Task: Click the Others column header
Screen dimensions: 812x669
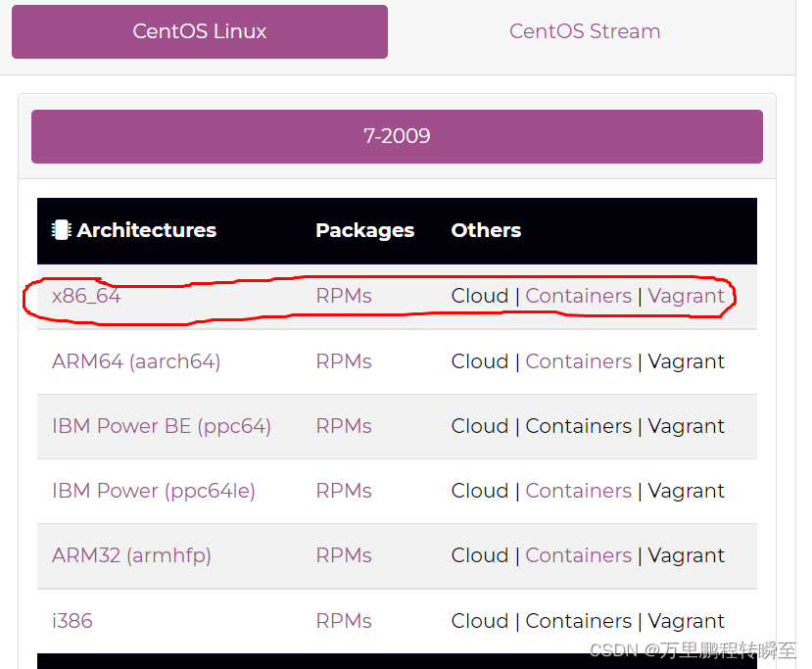Action: (x=486, y=230)
